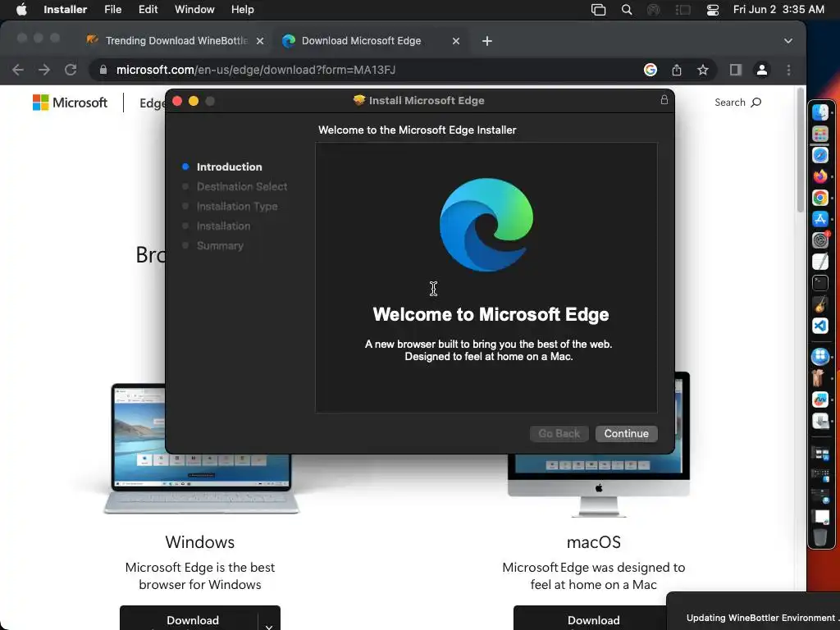
Task: Go forward in the browser
Action: point(44,70)
